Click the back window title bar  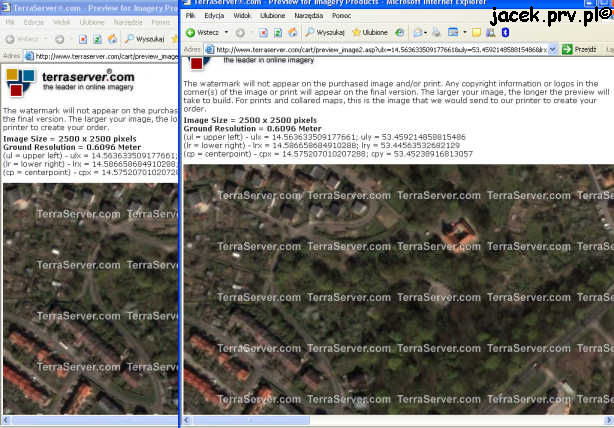[89, 8]
